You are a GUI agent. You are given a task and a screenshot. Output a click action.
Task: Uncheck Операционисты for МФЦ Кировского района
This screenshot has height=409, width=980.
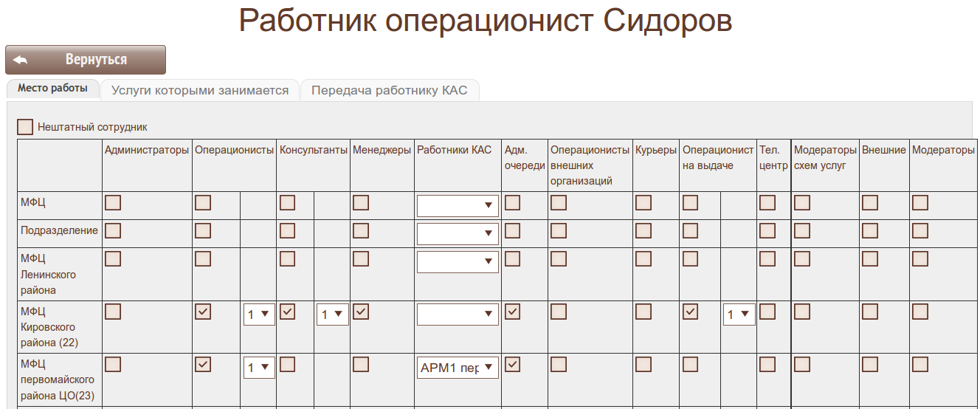pos(202,312)
